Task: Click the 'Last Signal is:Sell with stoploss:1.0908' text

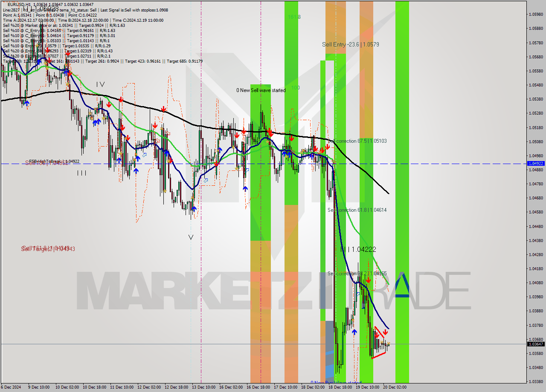Action: pyautogui.click(x=134, y=10)
